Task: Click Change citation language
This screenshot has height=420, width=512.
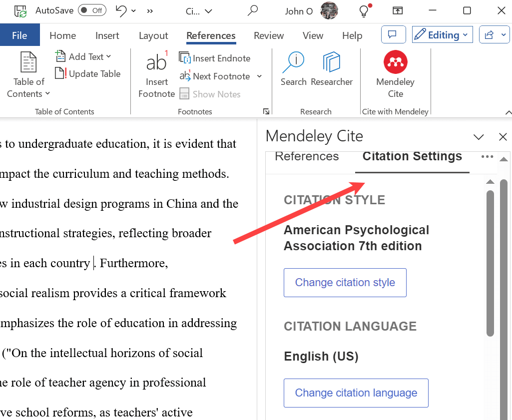Action: point(356,393)
